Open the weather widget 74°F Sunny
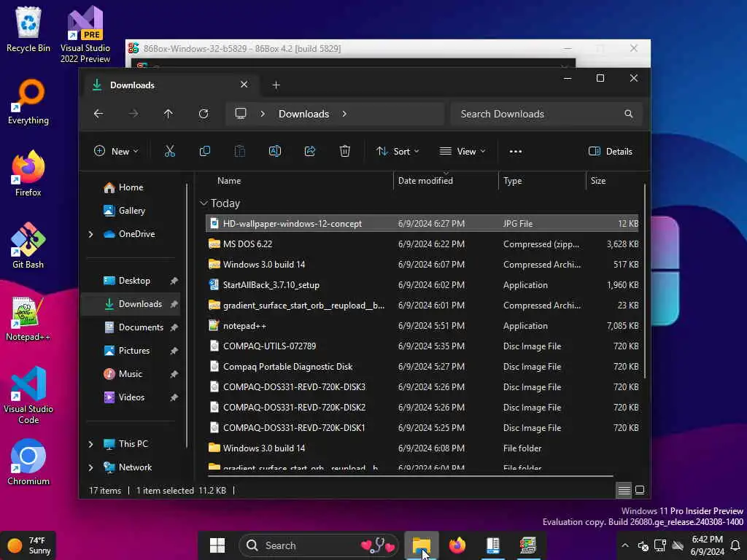 click(x=29, y=545)
